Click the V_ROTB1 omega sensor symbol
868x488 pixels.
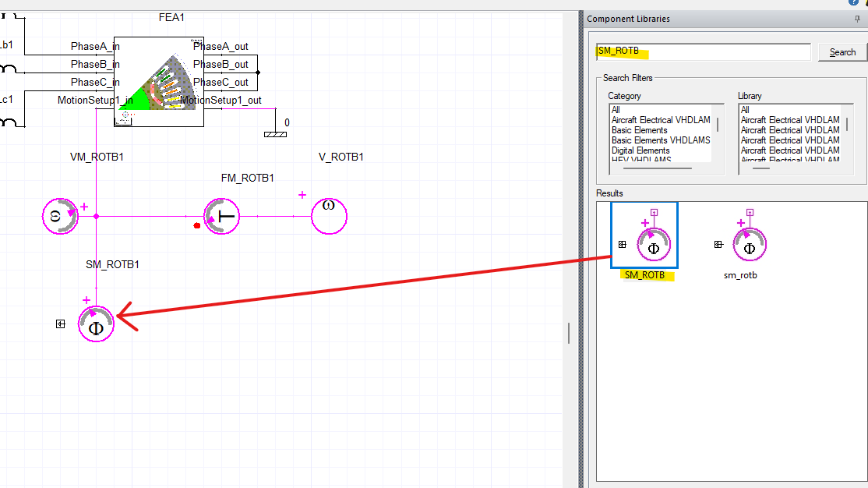pos(328,216)
